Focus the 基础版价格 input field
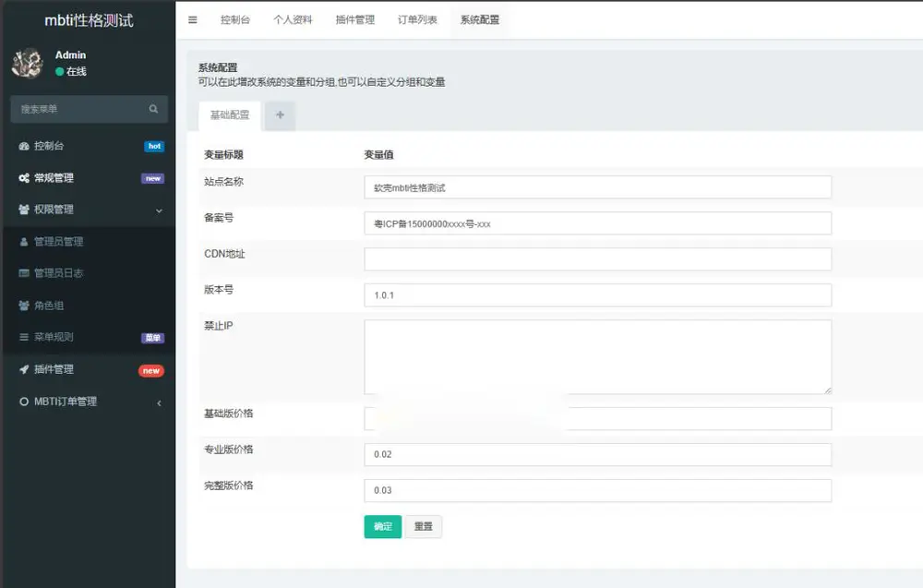Viewport: 923px width, 588px height. pos(597,418)
